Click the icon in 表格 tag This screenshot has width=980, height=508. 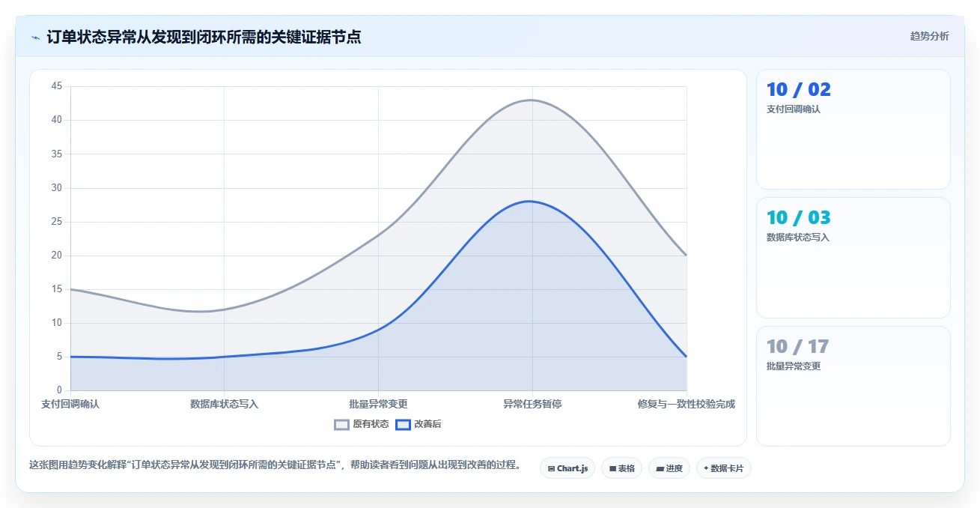coord(612,468)
